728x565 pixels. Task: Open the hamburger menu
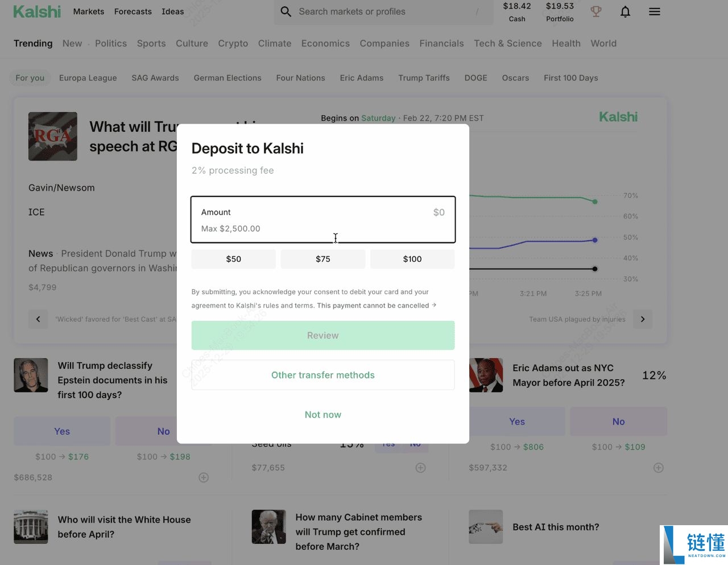655,11
